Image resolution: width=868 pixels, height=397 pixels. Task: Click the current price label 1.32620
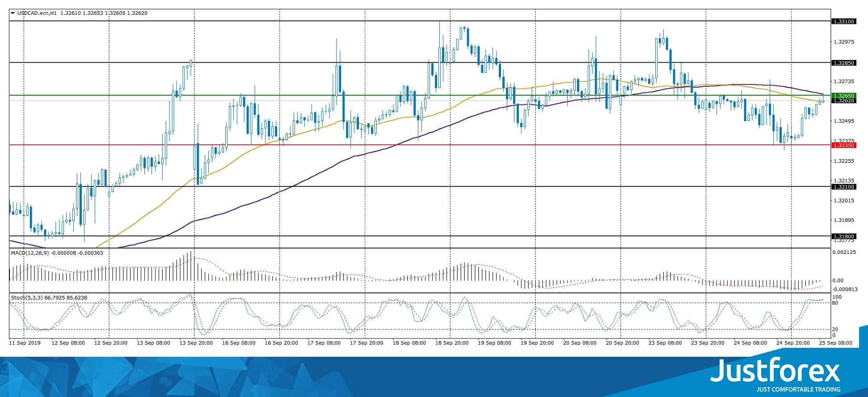843,101
